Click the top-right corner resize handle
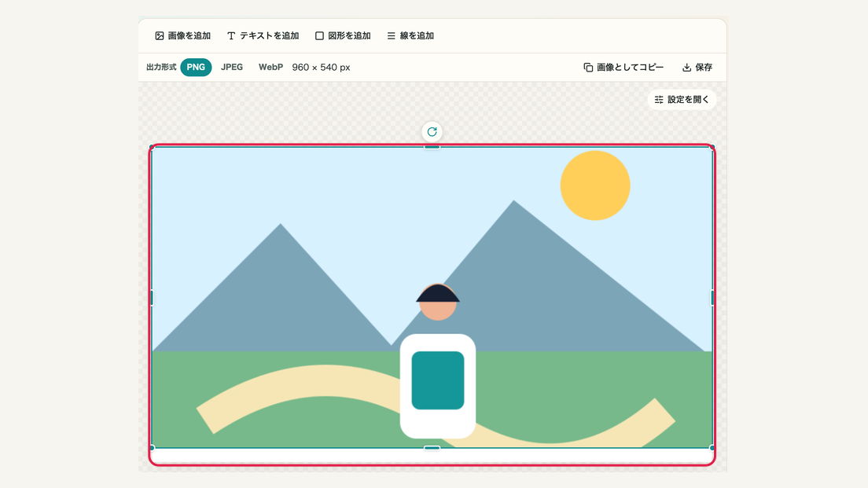The width and height of the screenshot is (868, 488). click(x=712, y=147)
